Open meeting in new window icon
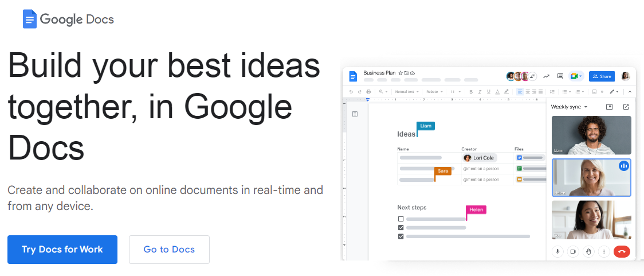Viewport: 644px width, 276px height. pos(626,107)
